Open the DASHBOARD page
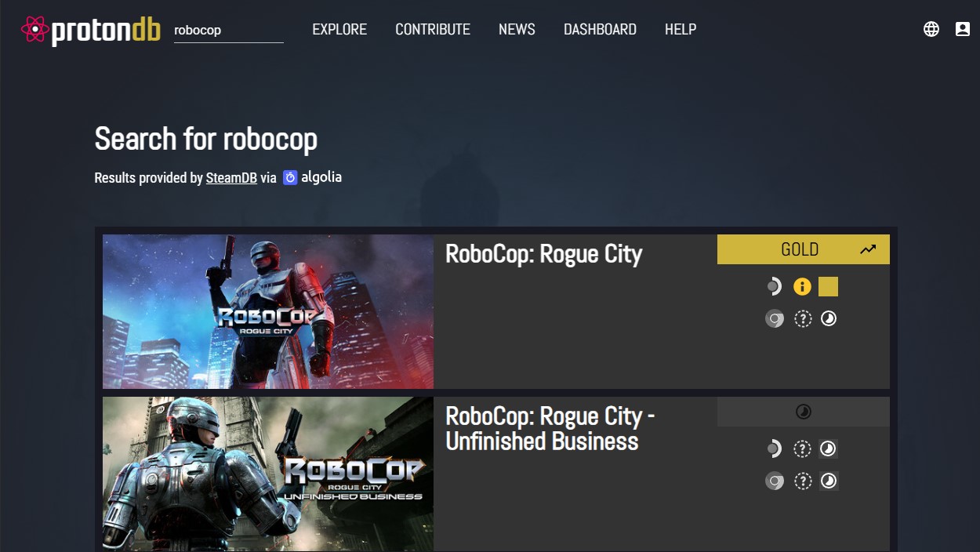The height and width of the screenshot is (552, 980). point(600,29)
